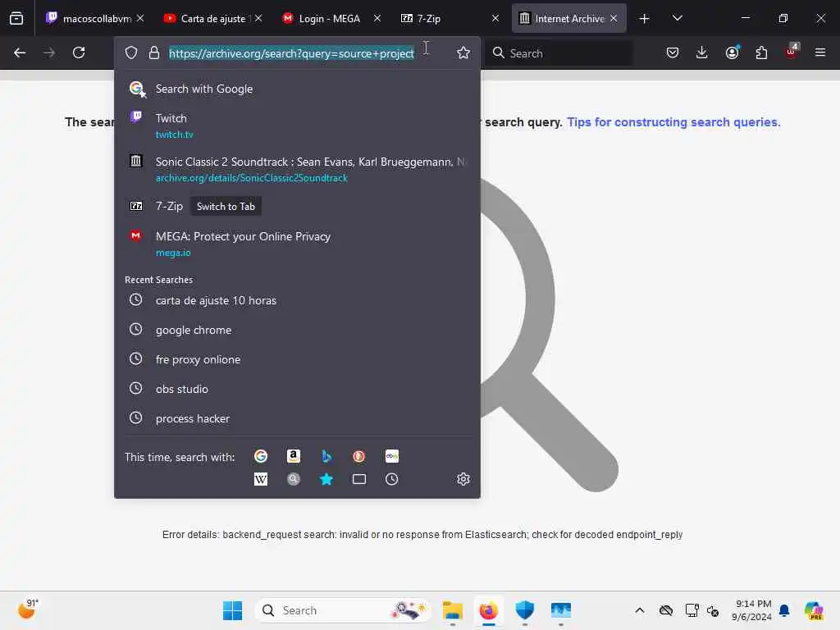The width and height of the screenshot is (840, 630).
Task: Open the uBlock Origin extension icon
Action: coord(792,52)
